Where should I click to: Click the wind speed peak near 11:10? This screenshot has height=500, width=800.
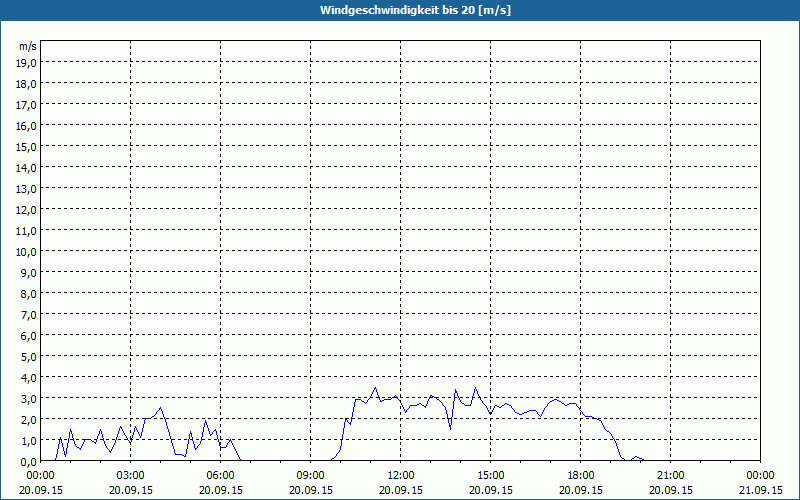(376, 387)
